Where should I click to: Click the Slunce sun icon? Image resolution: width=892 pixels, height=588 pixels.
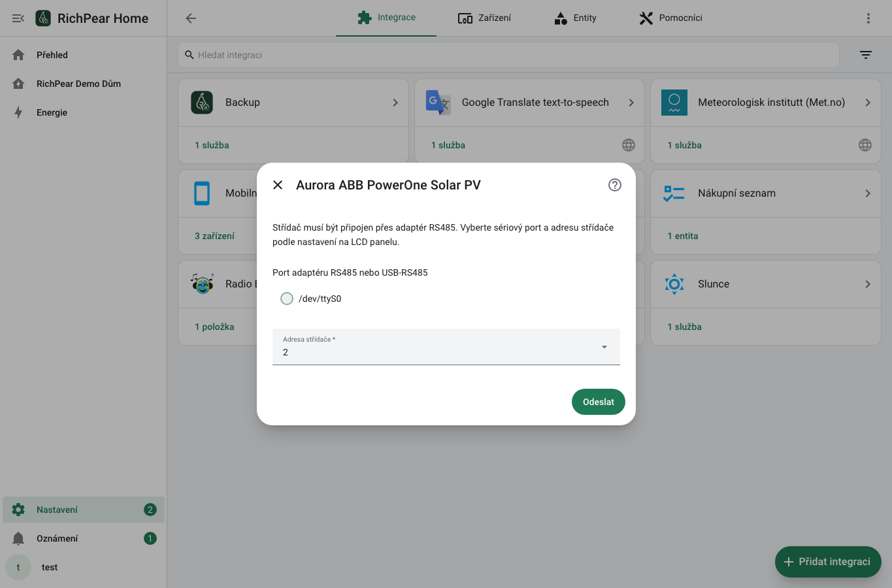coord(674,284)
